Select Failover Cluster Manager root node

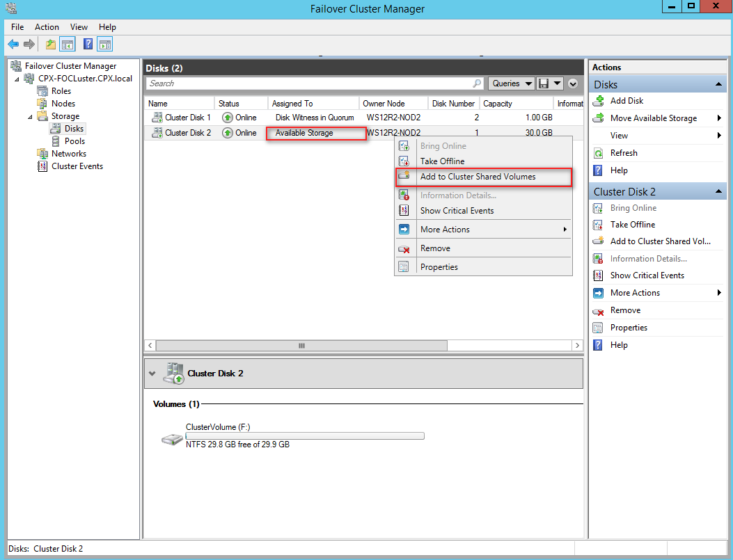(70, 66)
